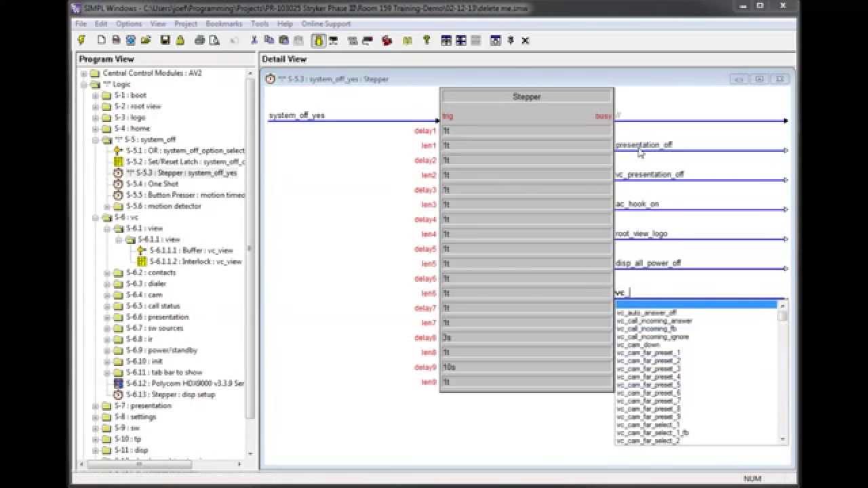Click the clock icon beside S-5.5 Button Presser

(119, 195)
